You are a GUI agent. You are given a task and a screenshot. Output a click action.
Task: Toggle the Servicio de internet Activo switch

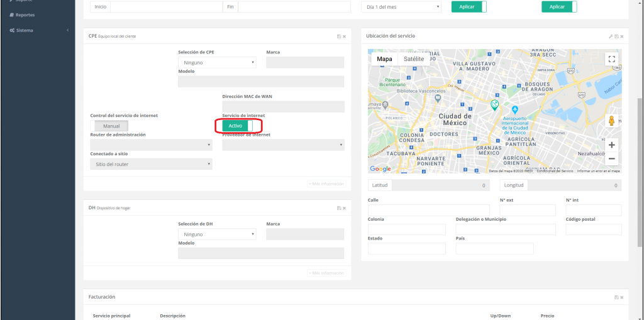click(x=237, y=126)
